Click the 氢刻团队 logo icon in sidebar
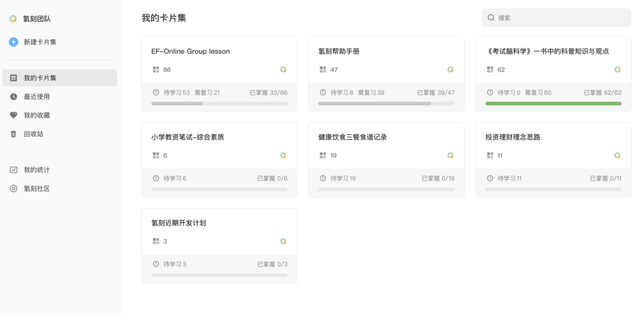 pyautogui.click(x=13, y=19)
